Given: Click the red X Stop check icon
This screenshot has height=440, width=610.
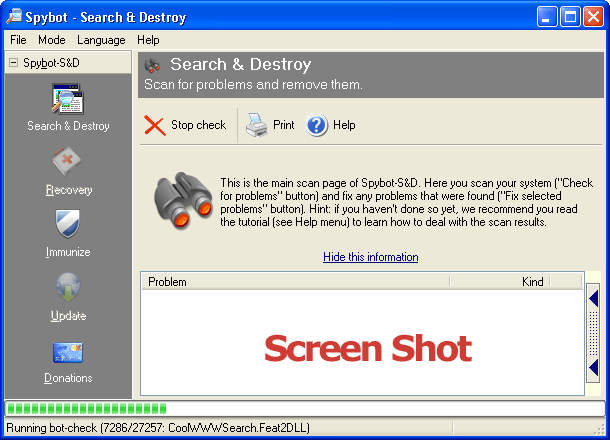Looking at the screenshot, I should point(155,125).
